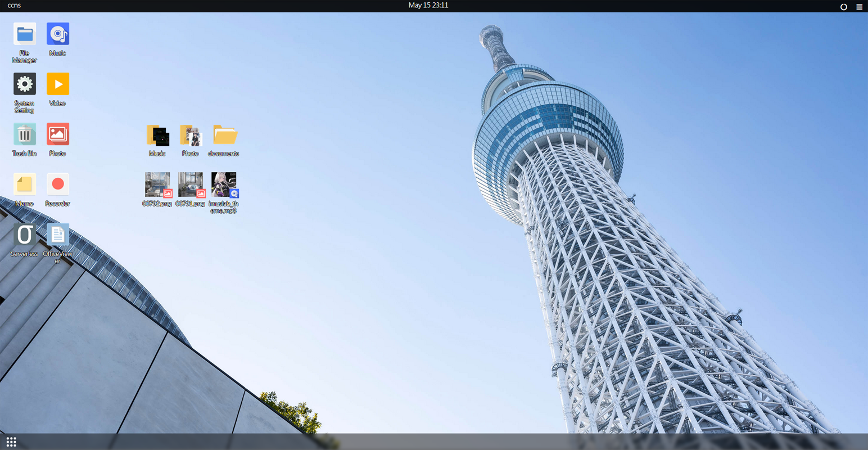The image size is (868, 450).
Task: Open the Trash Bin
Action: (24, 135)
